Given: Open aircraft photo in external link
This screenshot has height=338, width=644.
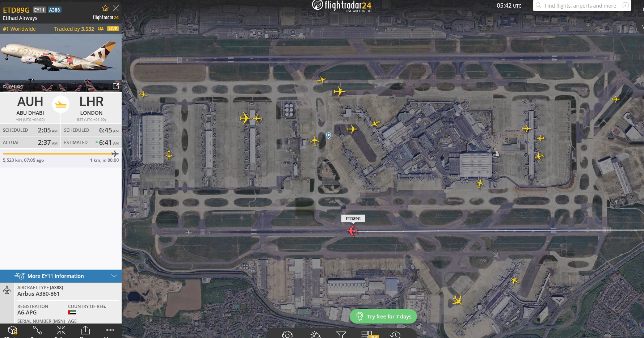Looking at the screenshot, I should (x=116, y=86).
